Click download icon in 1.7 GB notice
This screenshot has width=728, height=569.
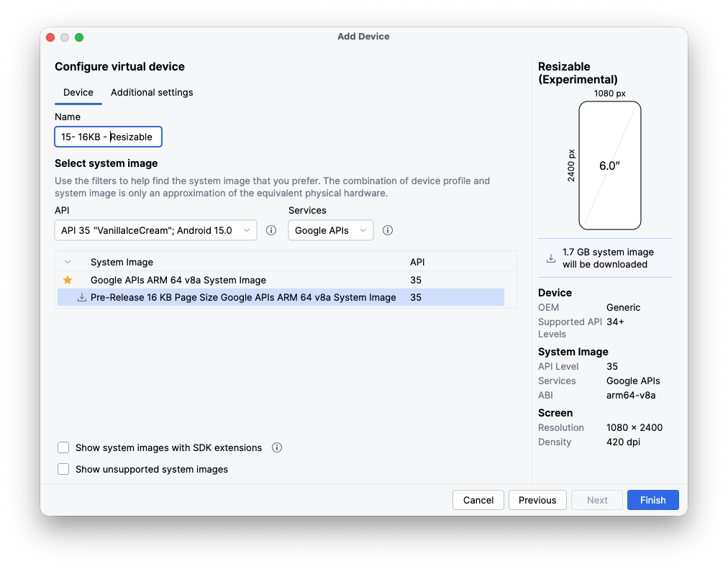551,258
